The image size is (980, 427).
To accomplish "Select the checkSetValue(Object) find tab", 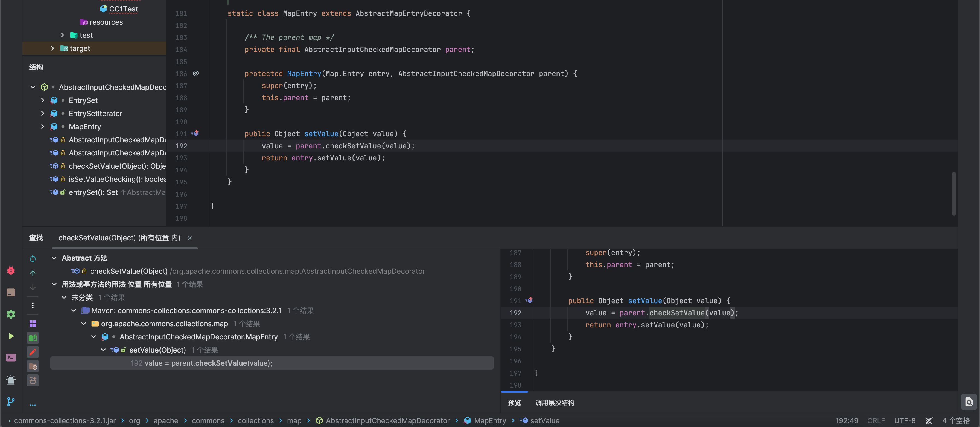I will pyautogui.click(x=119, y=238).
